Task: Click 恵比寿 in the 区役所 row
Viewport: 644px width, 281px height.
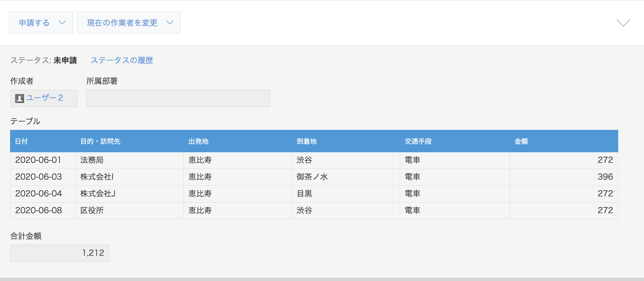Action: (x=238, y=211)
